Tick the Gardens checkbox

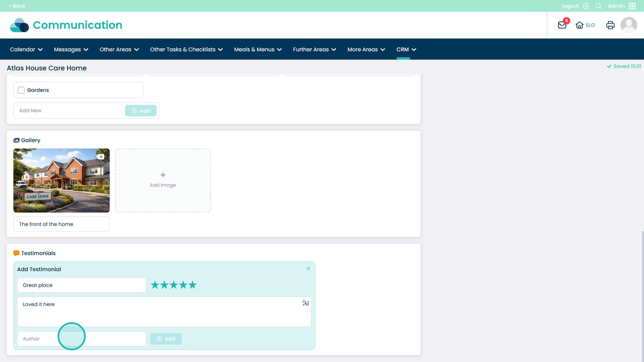point(21,90)
